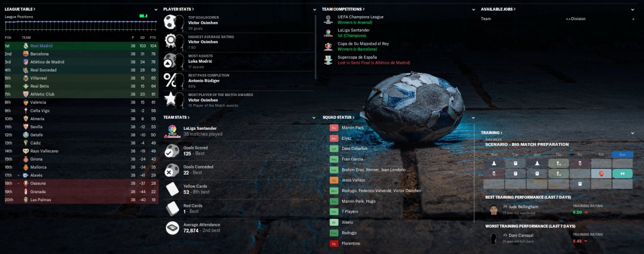Open the Training panel dropdown chevron
This screenshot has width=644, height=254.
click(633, 133)
